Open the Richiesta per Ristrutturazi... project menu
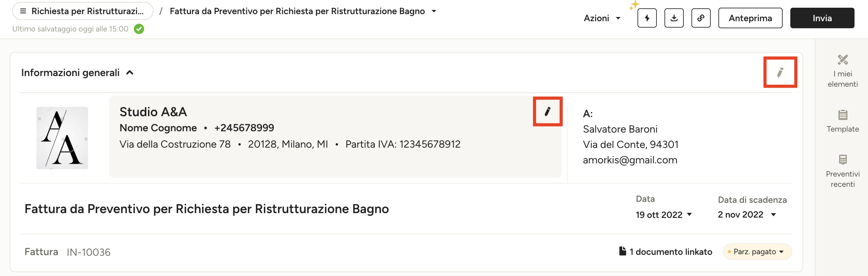The image size is (868, 276). tap(82, 11)
